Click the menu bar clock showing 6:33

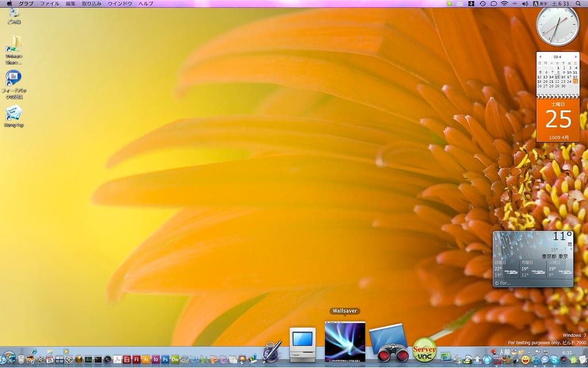pos(560,3)
